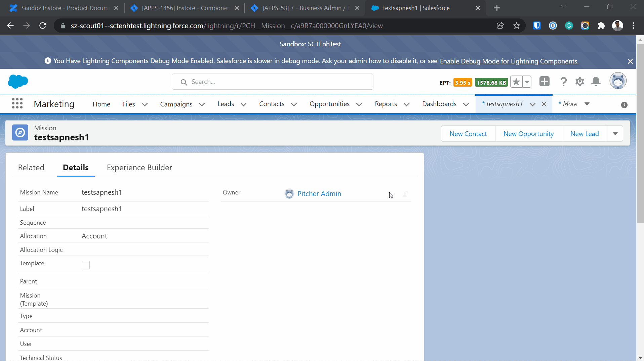Image resolution: width=644 pixels, height=361 pixels.
Task: Switch to the Related tab
Action: tap(31, 168)
